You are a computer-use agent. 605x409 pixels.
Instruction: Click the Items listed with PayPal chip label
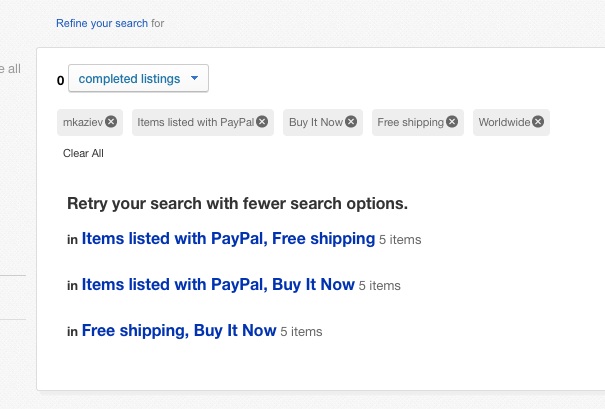tap(195, 122)
